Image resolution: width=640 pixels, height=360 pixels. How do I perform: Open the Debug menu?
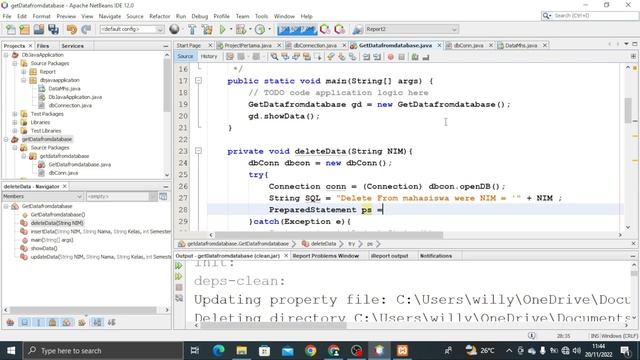coord(200,16)
